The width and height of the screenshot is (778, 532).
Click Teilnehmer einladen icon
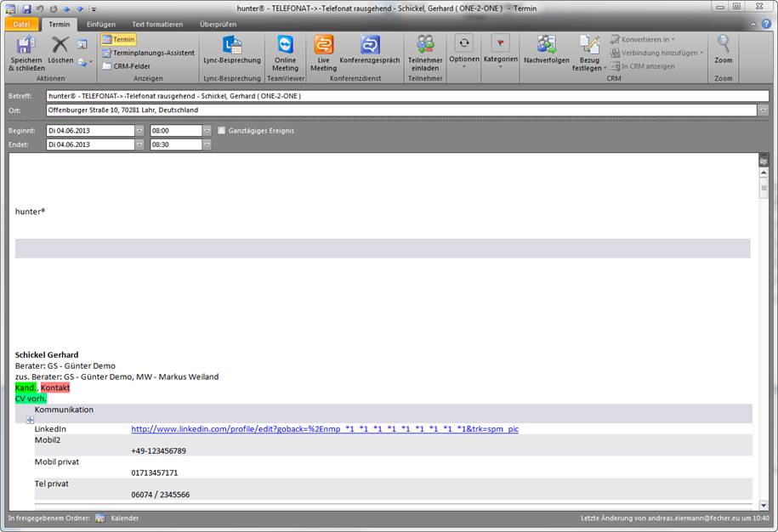pos(424,46)
